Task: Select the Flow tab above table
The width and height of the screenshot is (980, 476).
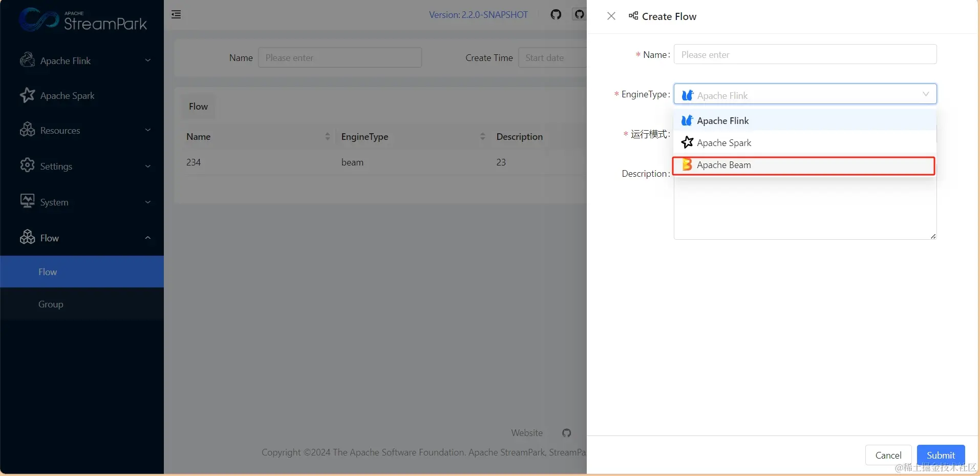Action: (x=198, y=106)
